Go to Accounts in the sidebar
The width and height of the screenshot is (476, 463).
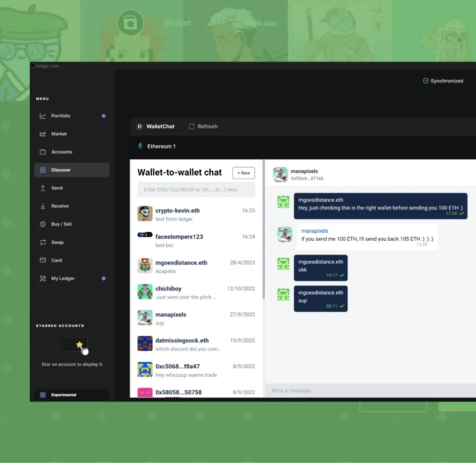71,152
